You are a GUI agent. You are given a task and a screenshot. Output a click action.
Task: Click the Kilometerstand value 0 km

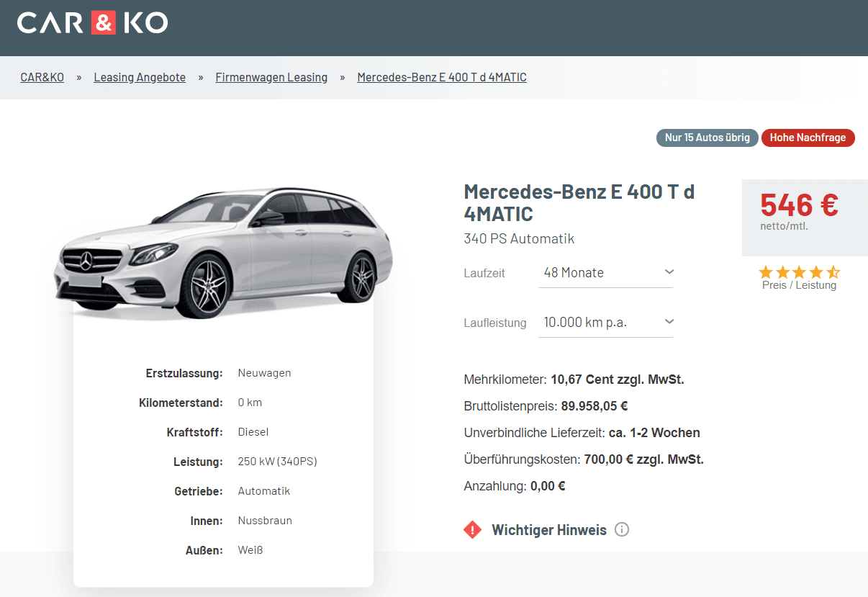pos(250,403)
